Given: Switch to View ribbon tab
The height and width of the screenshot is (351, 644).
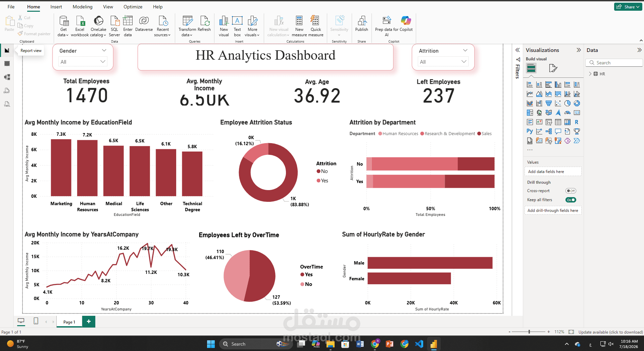Looking at the screenshot, I should point(108,7).
